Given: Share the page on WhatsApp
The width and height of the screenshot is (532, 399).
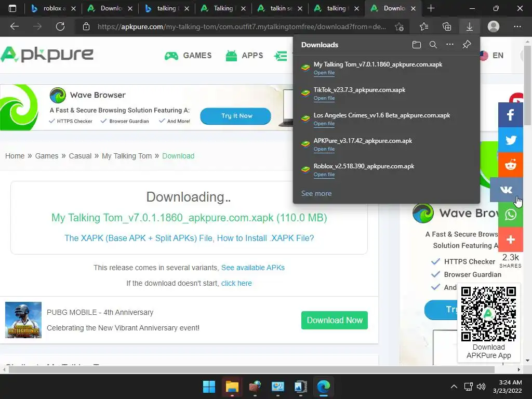Looking at the screenshot, I should pyautogui.click(x=511, y=215).
